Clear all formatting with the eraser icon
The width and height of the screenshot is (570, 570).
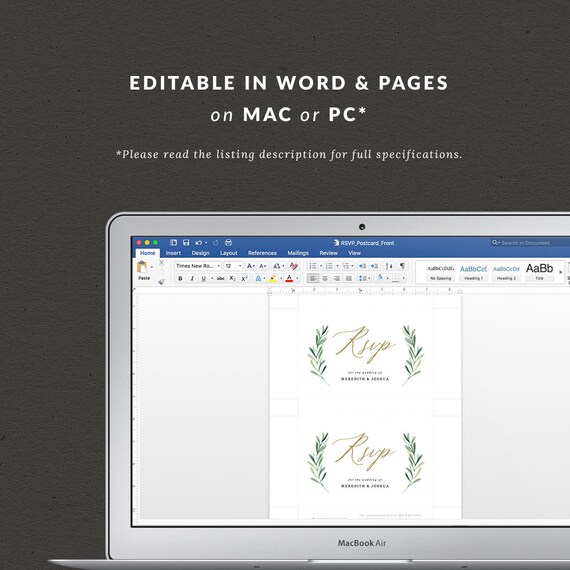(x=294, y=266)
